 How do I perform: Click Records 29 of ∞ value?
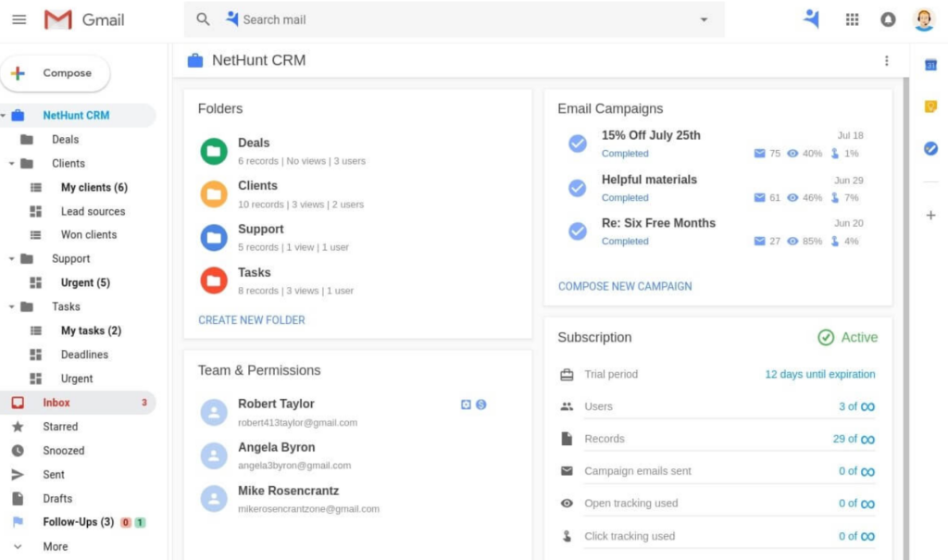click(x=854, y=439)
